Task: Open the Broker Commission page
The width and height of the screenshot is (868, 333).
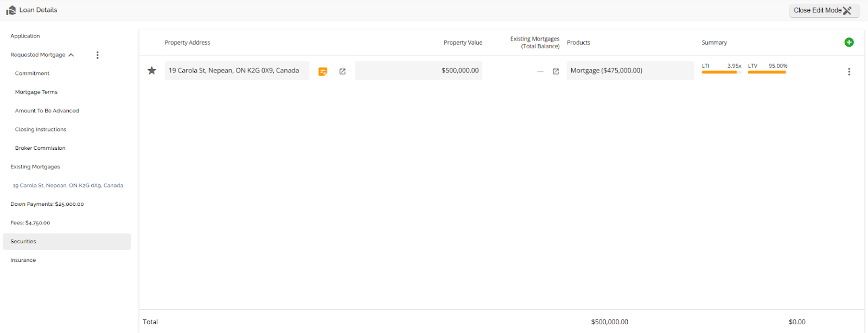Action: point(40,148)
